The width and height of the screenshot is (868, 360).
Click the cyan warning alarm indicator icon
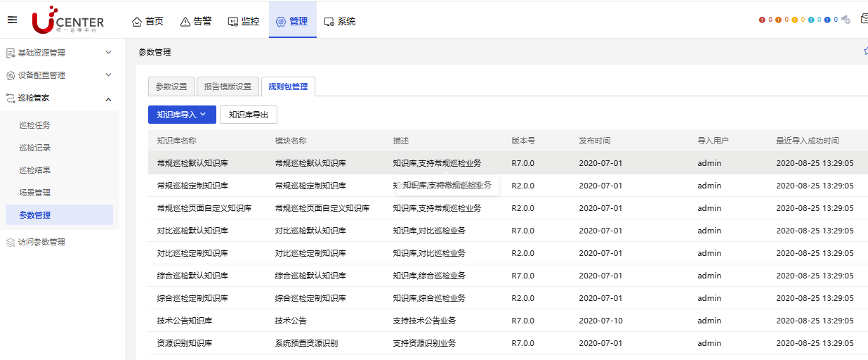click(x=811, y=20)
